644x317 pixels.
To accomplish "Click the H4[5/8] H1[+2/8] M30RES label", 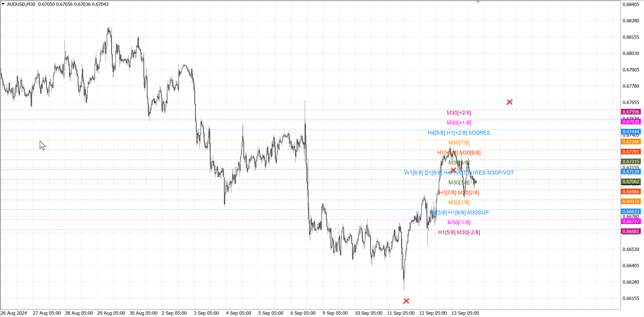I will pyautogui.click(x=459, y=133).
